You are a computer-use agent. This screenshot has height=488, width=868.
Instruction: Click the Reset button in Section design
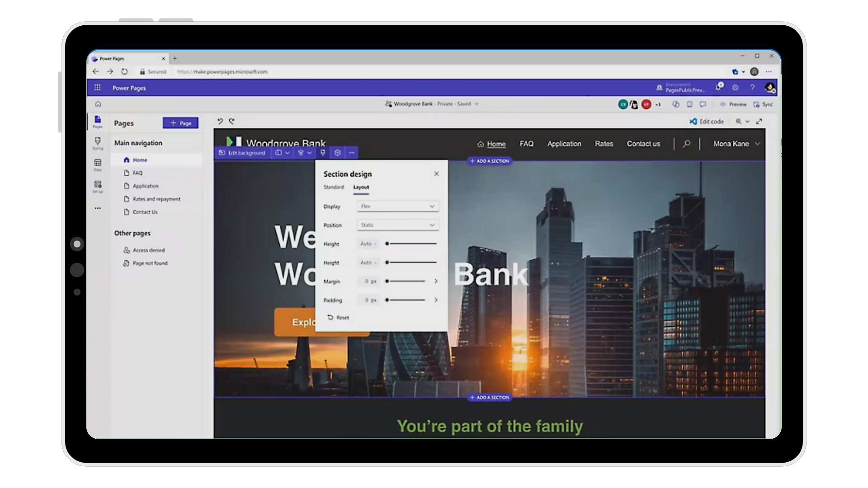pyautogui.click(x=338, y=318)
